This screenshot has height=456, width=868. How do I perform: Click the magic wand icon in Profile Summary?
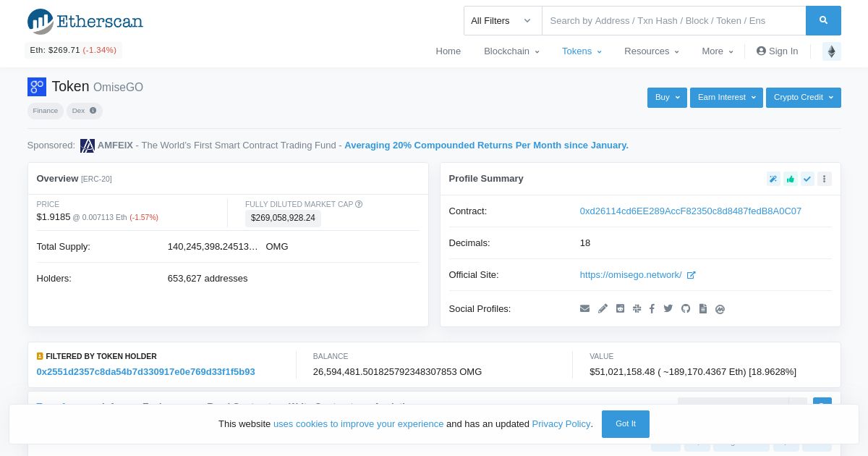(773, 179)
